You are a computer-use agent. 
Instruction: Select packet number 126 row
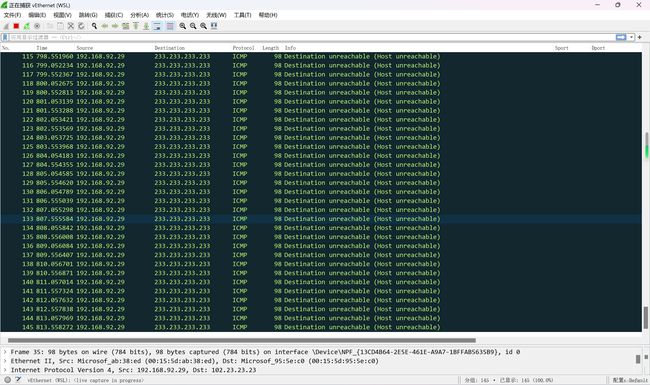(321, 156)
